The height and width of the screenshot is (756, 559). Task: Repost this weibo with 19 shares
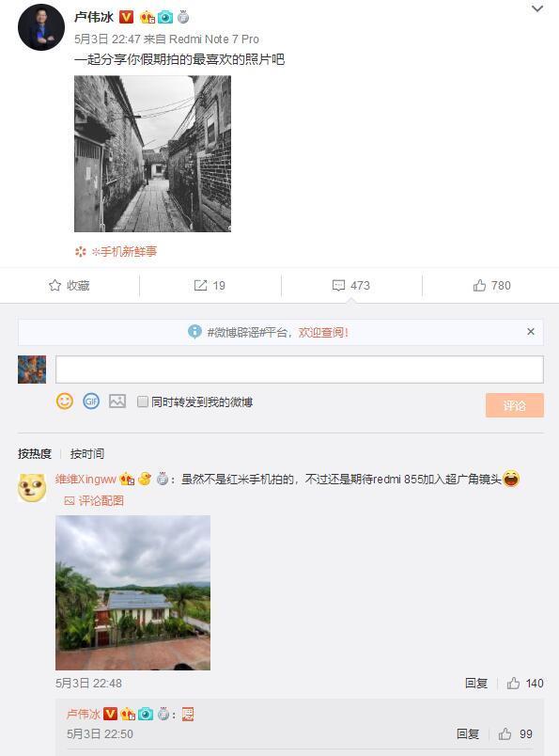pyautogui.click(x=210, y=286)
